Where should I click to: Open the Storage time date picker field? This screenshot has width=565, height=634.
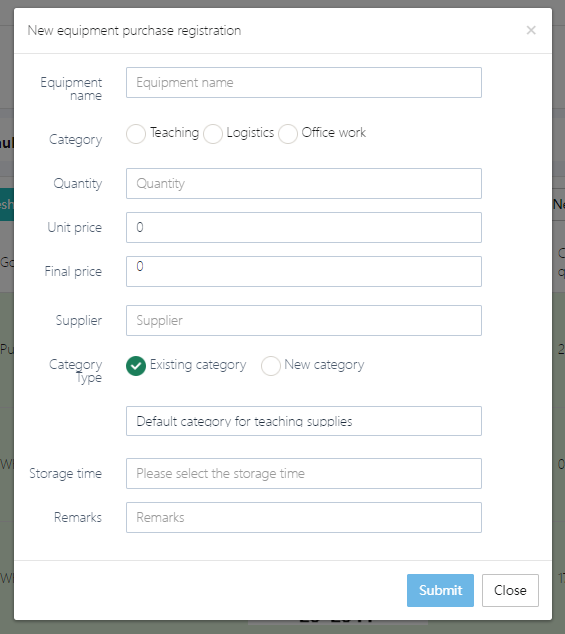[x=304, y=473]
